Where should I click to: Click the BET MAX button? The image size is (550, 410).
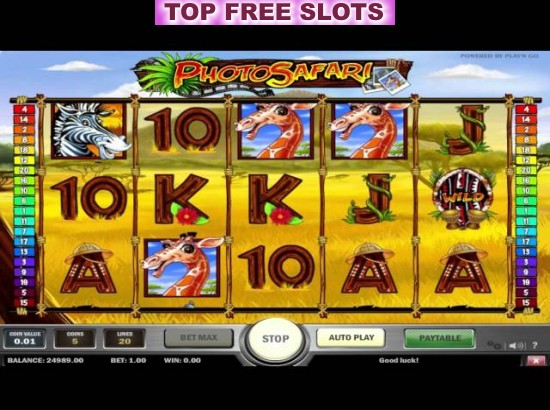coord(199,338)
